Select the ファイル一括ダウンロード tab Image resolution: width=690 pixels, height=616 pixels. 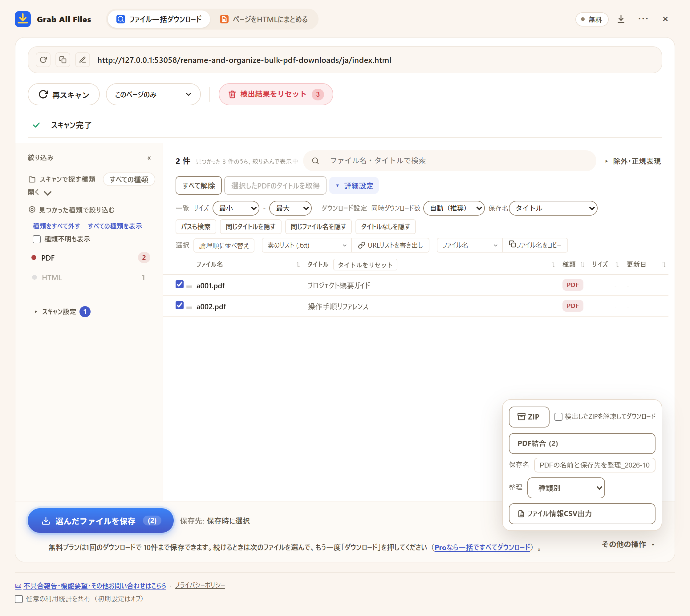pos(159,19)
